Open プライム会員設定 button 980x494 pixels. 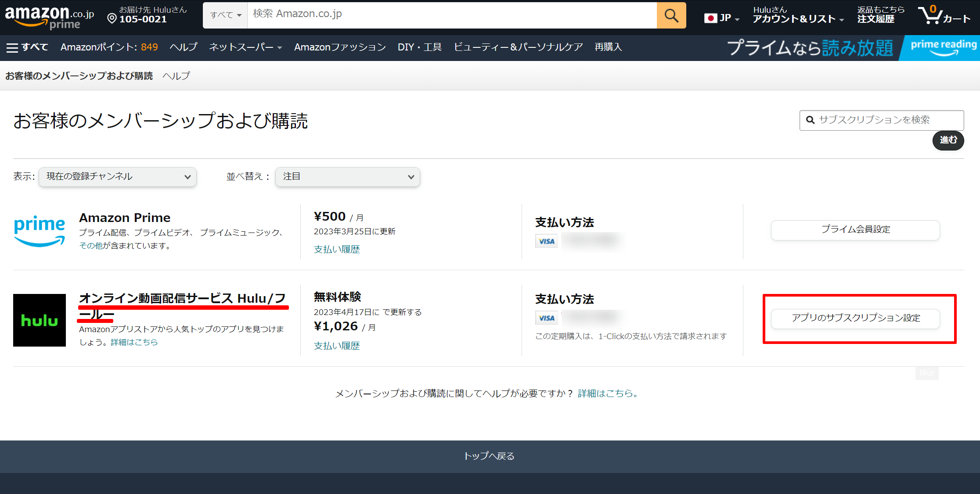(x=855, y=230)
